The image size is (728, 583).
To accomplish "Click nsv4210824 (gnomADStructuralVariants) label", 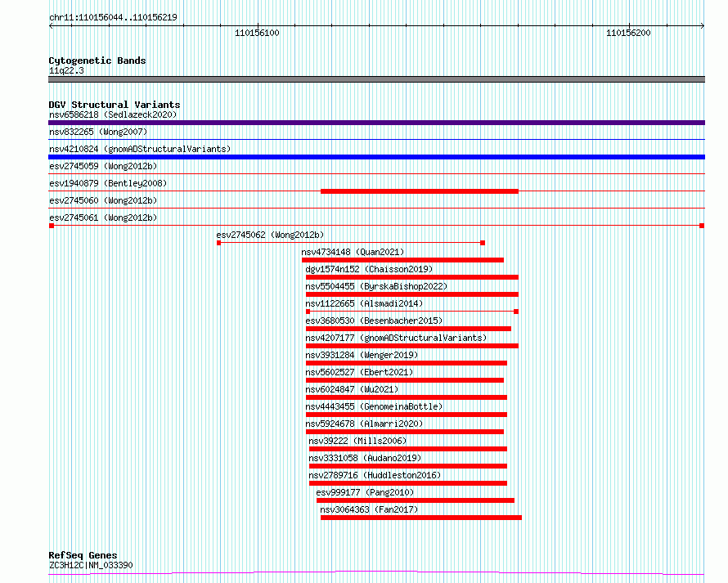I will tap(140, 149).
